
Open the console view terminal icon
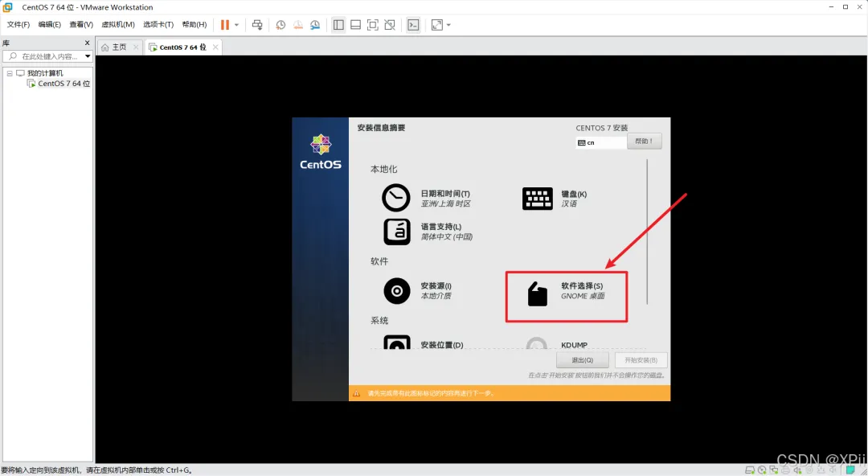[x=414, y=25]
